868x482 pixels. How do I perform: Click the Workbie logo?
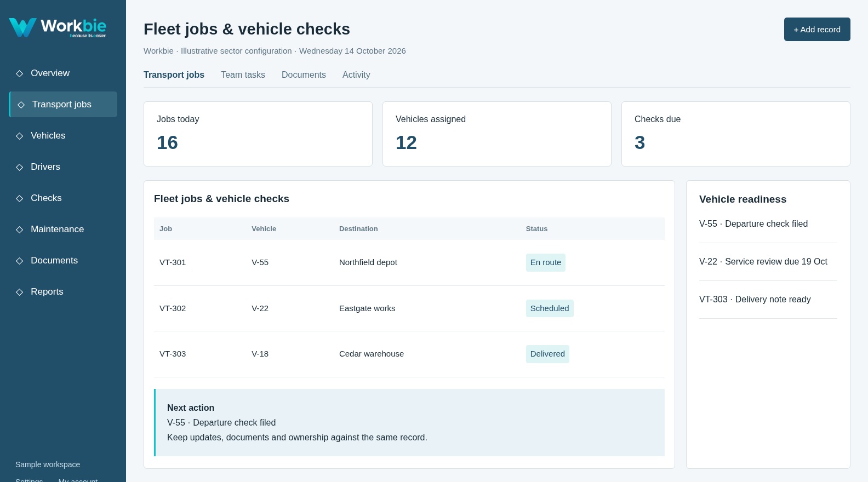pos(58,27)
